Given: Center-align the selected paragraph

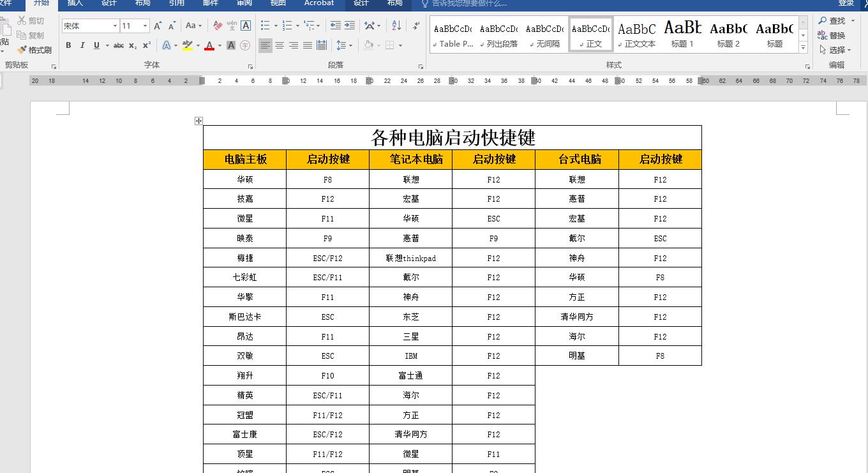Looking at the screenshot, I should 279,45.
